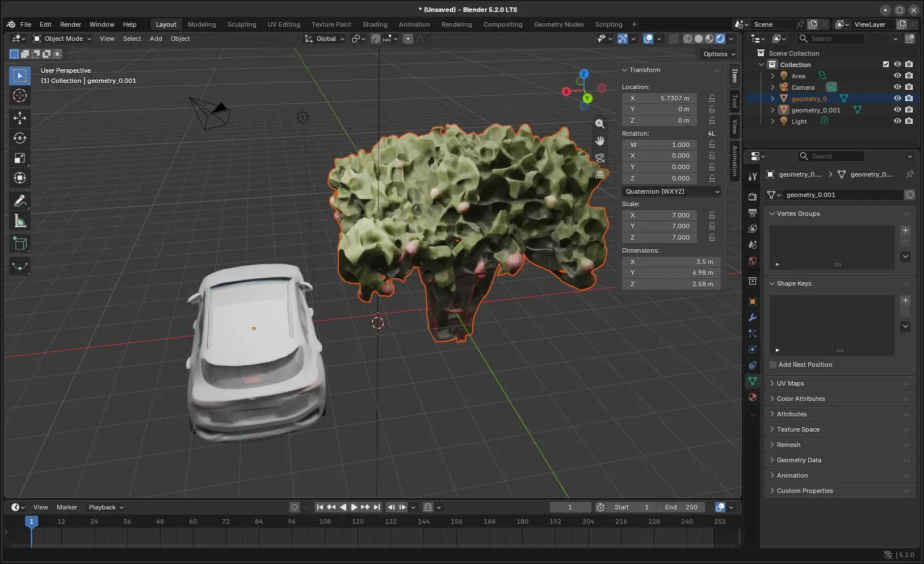Open the Render properties tab

coord(753,197)
